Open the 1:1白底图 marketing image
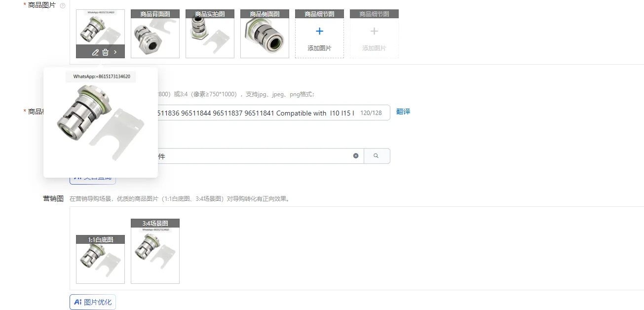Image resolution: width=644 pixels, height=310 pixels. (x=100, y=259)
